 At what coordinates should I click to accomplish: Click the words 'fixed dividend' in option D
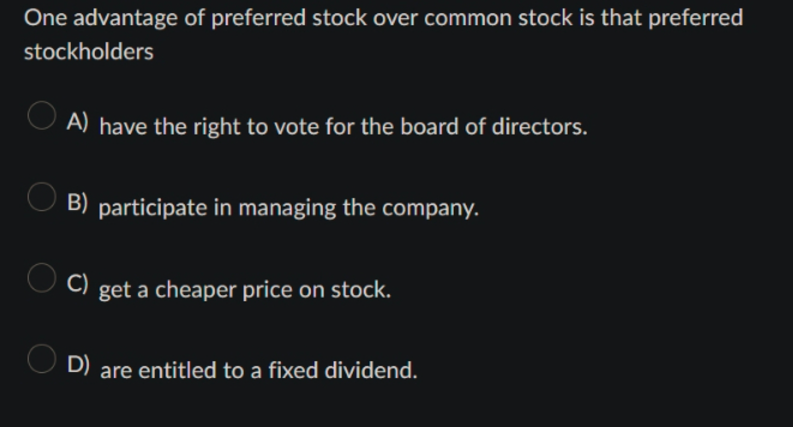(x=342, y=370)
